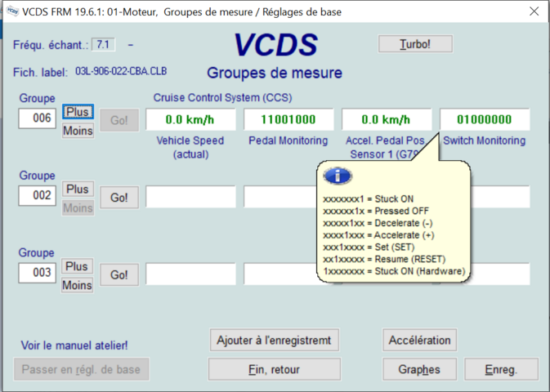The image size is (550, 392).
Task: Click tooltip line Accelerate (+)
Action: click(x=378, y=235)
